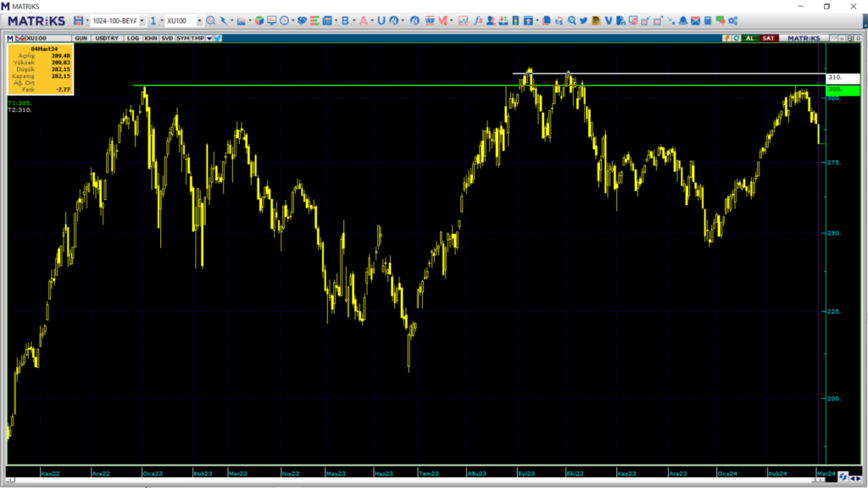The height and width of the screenshot is (488, 868).
Task: Toggle the TMP button on chart bar
Action: (x=197, y=38)
